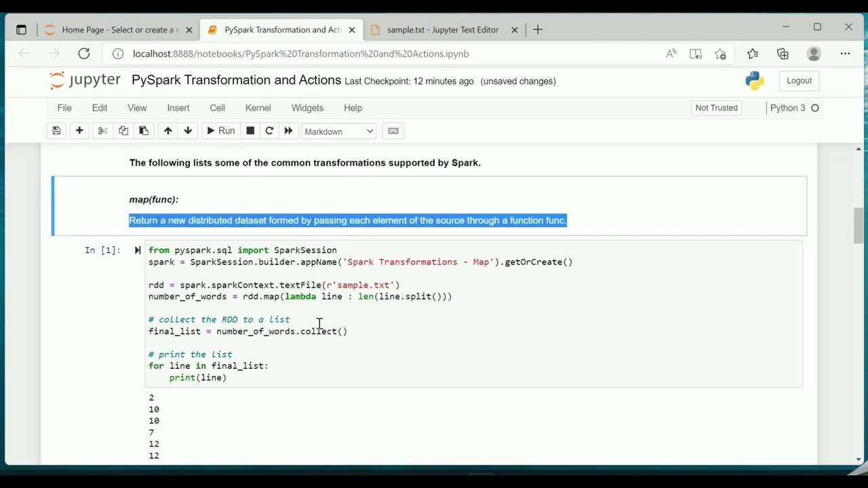Close the Home Page tab

click(x=189, y=30)
